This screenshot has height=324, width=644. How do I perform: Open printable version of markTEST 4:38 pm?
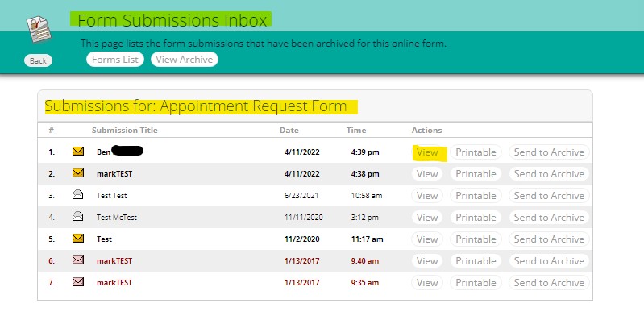pos(476,174)
